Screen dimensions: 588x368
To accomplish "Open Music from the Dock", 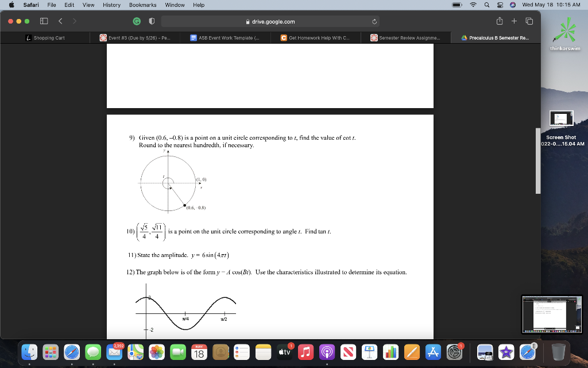I will (305, 352).
